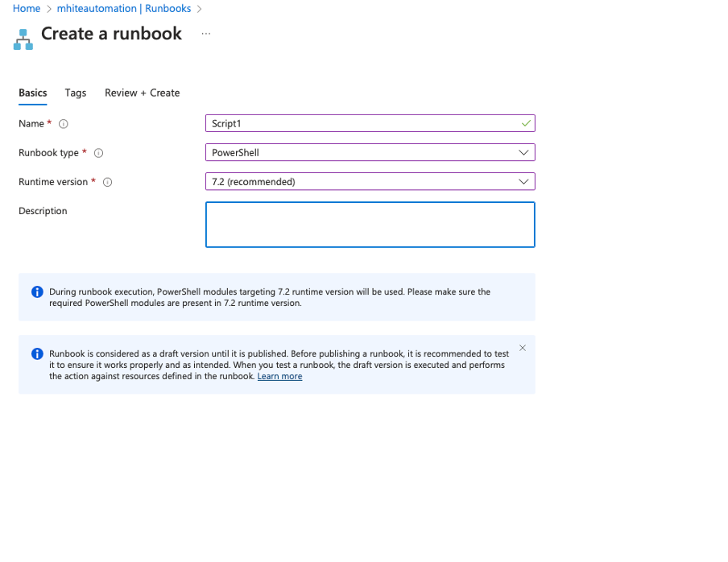
Task: Click inside the Description text box
Action: (370, 224)
